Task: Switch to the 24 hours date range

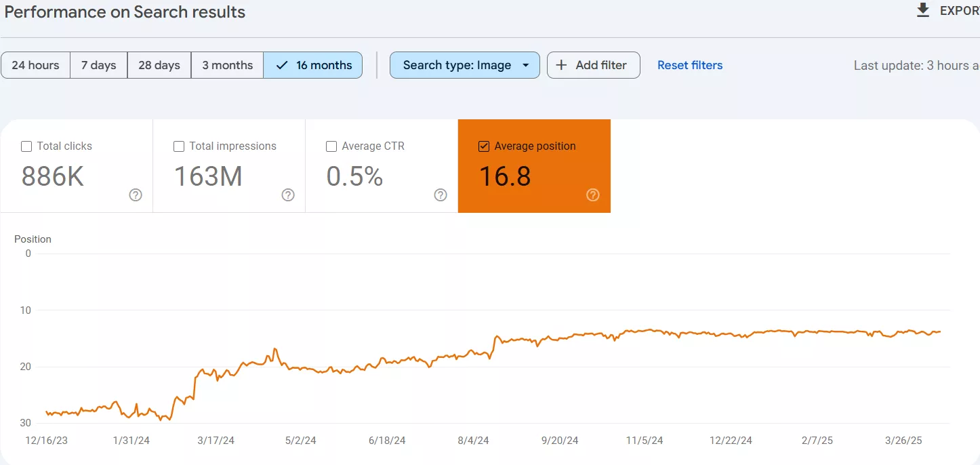Action: (35, 64)
